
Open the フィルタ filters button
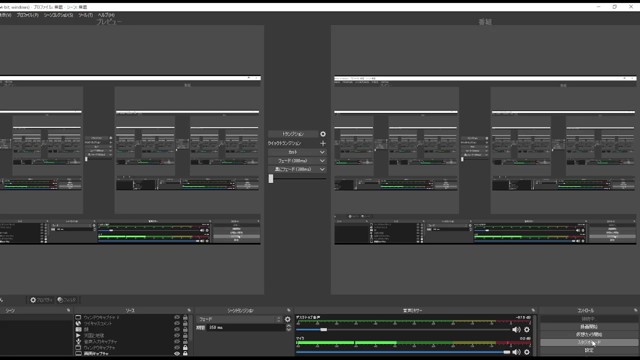67,300
